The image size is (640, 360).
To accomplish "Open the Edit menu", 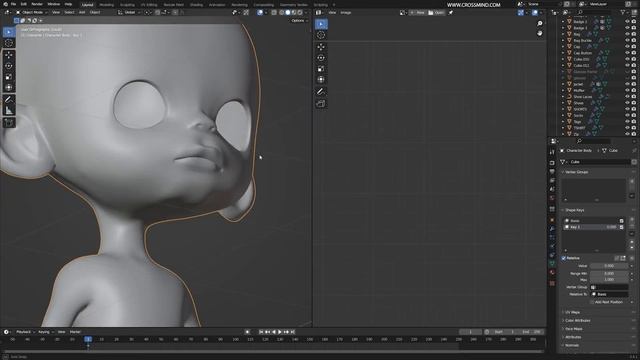I will click(24, 4).
